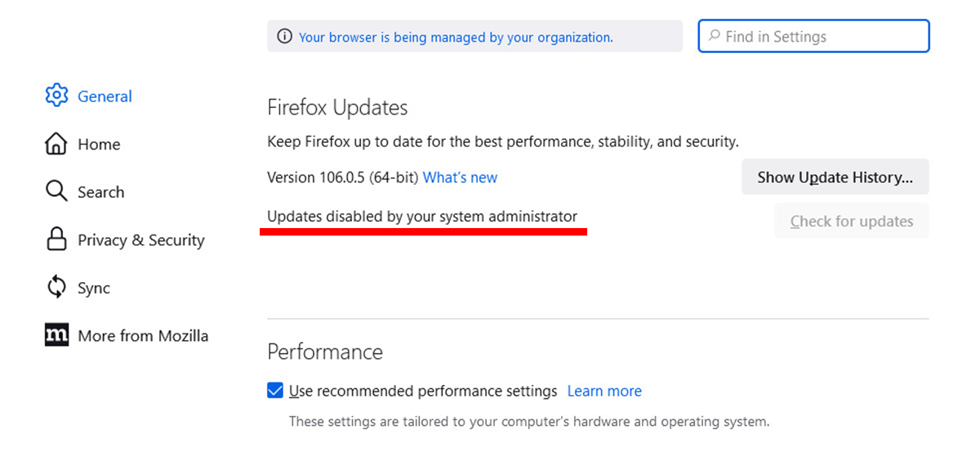This screenshot has width=980, height=457.
Task: Click the Home house icon in sidebar
Action: [x=56, y=144]
